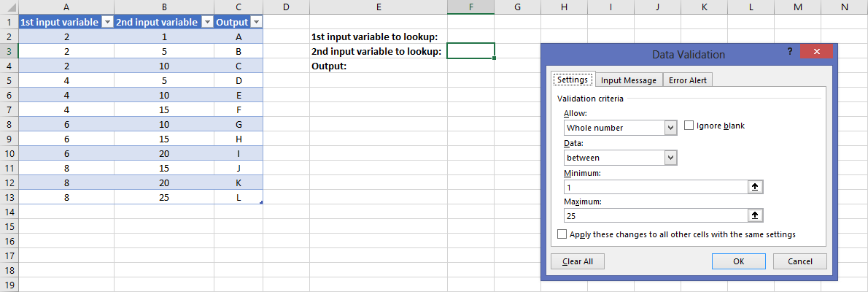
Task: Select row 3 header
Action: click(x=9, y=51)
